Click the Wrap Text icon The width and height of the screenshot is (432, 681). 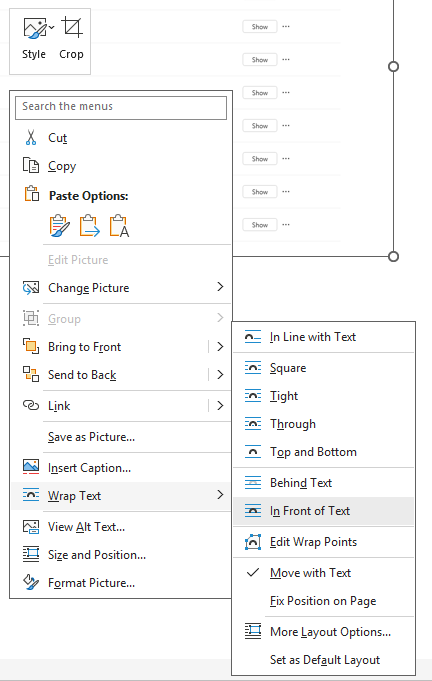[31, 495]
